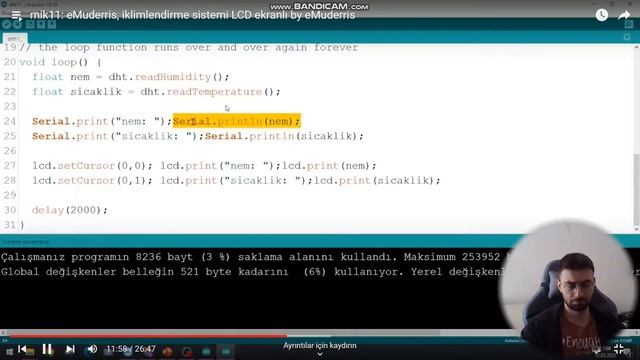The height and width of the screenshot is (360, 640).
Task: Click the Windows Start button
Action: point(9,351)
